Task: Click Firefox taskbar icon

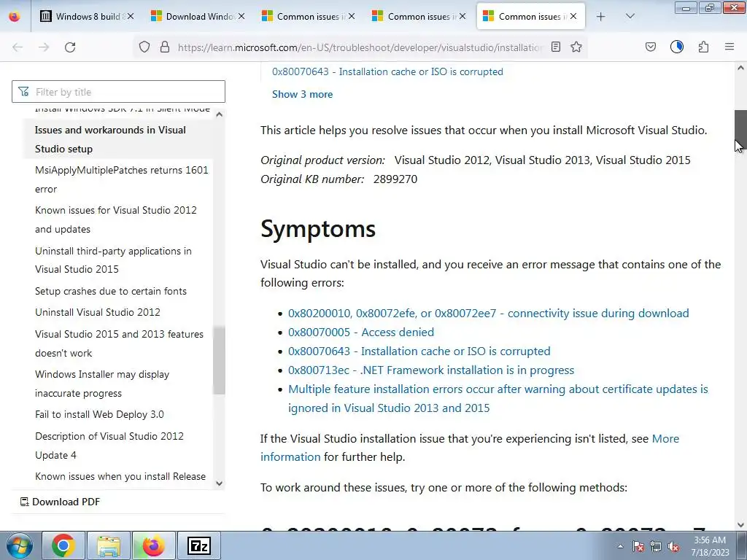Action: (x=153, y=545)
